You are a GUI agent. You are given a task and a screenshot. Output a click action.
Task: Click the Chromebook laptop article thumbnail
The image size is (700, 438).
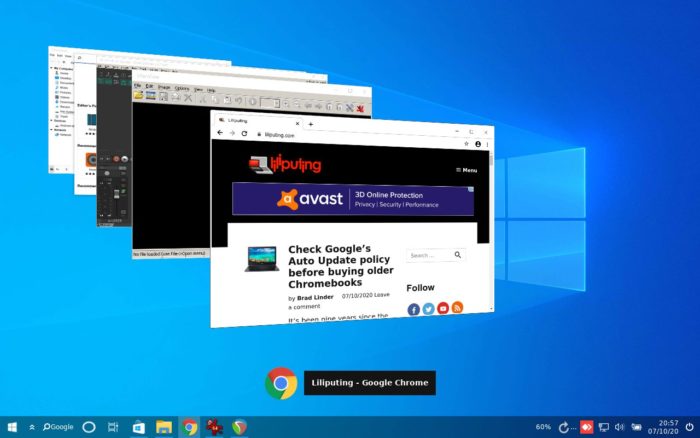[x=262, y=259]
